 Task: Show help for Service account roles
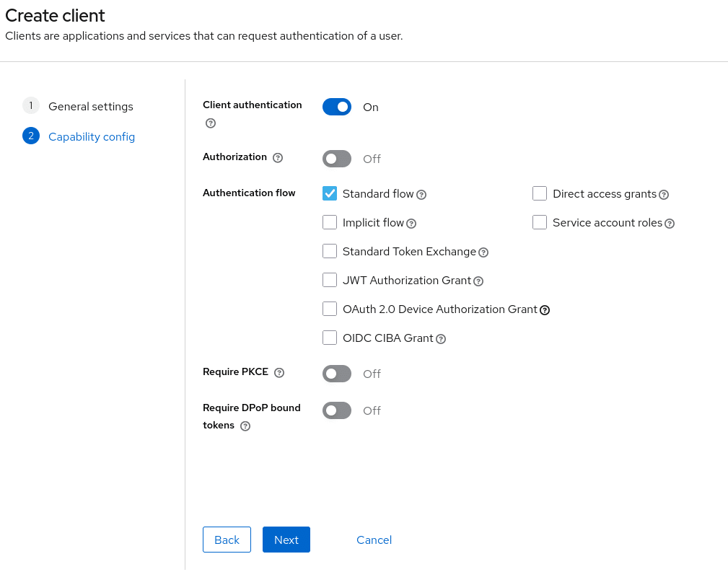click(x=670, y=224)
